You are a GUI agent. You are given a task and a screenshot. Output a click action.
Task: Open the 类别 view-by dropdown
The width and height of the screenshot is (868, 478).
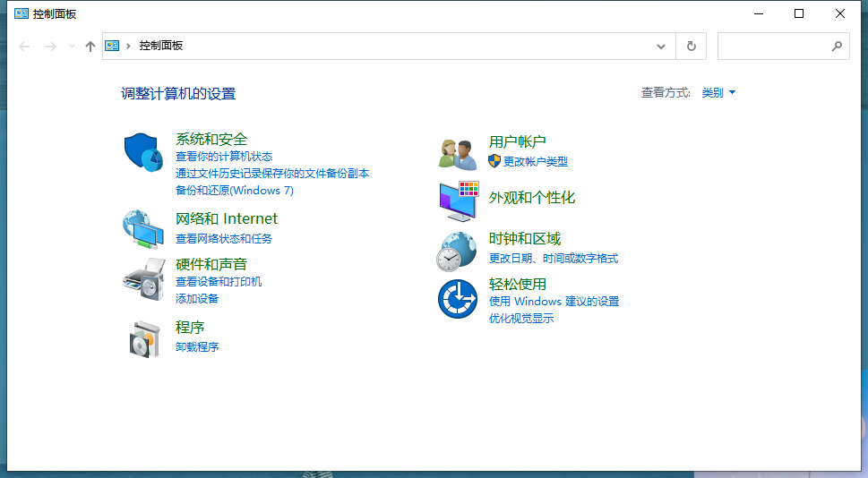tap(718, 92)
